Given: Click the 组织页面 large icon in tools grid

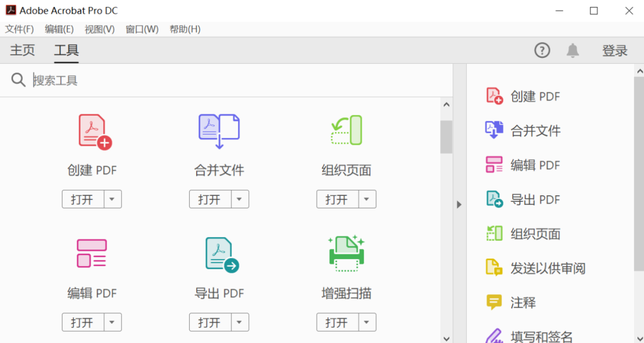Looking at the screenshot, I should [346, 130].
